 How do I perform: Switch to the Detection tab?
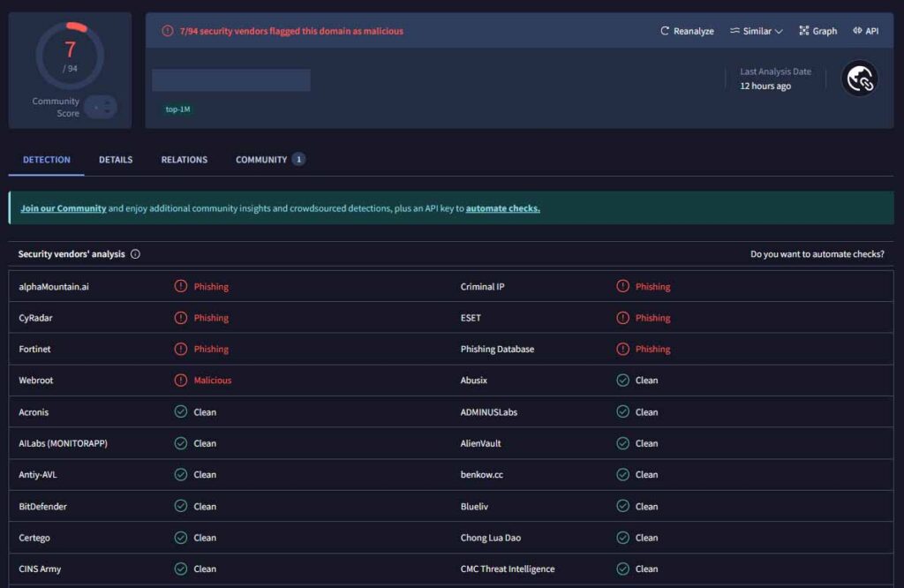coord(46,160)
